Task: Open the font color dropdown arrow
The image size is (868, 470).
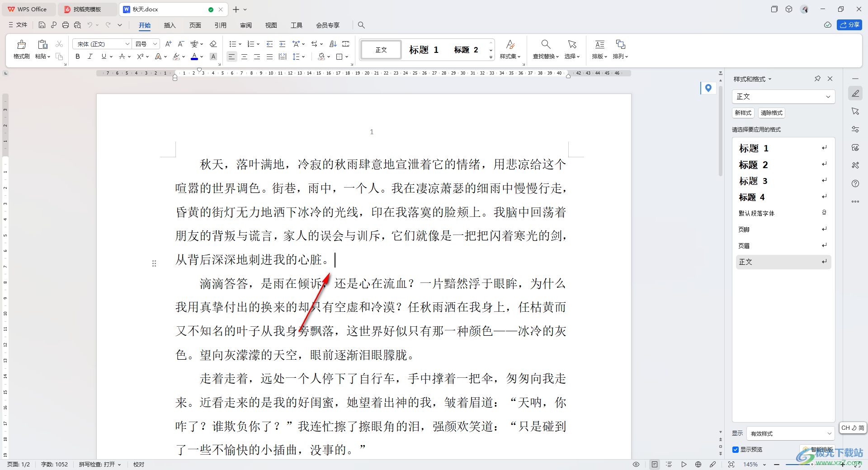Action: click(202, 56)
